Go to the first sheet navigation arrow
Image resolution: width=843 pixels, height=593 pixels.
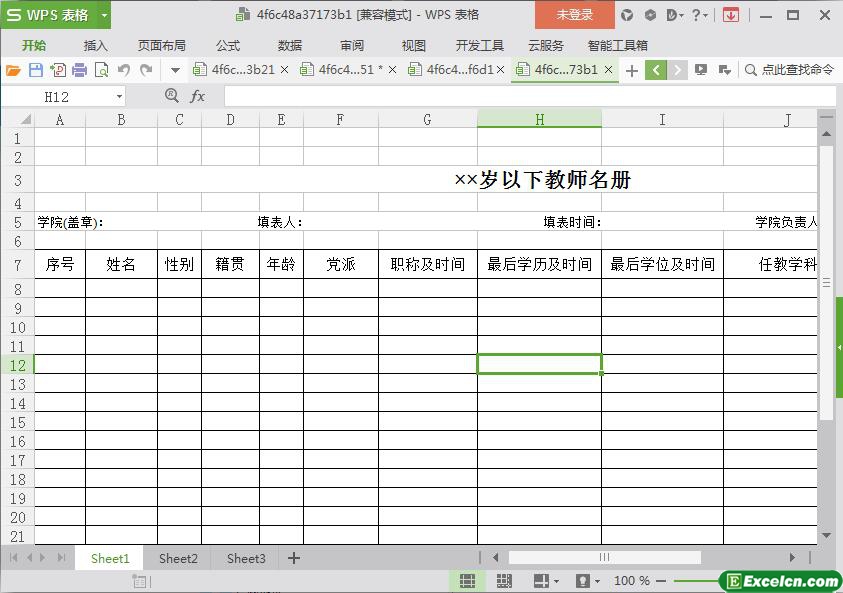(13, 558)
